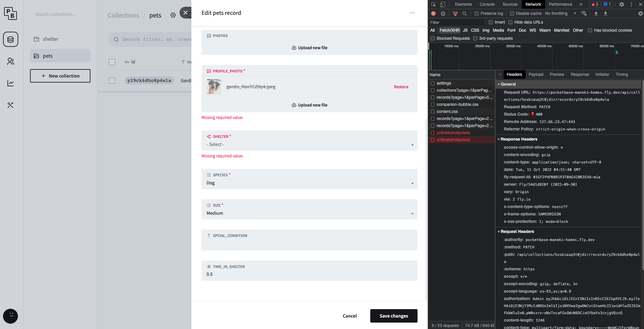Open the SHELTER select dropdown
The image size is (644, 329).
310,141
